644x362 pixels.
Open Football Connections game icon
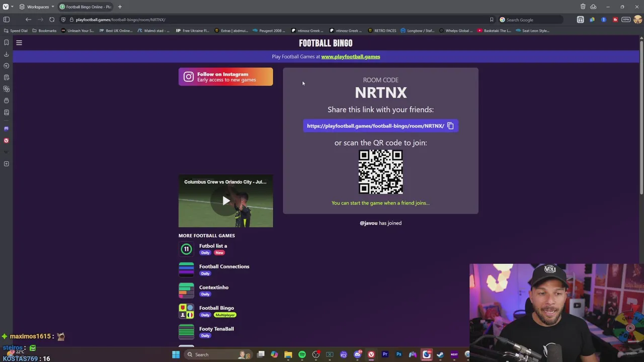coord(186,269)
